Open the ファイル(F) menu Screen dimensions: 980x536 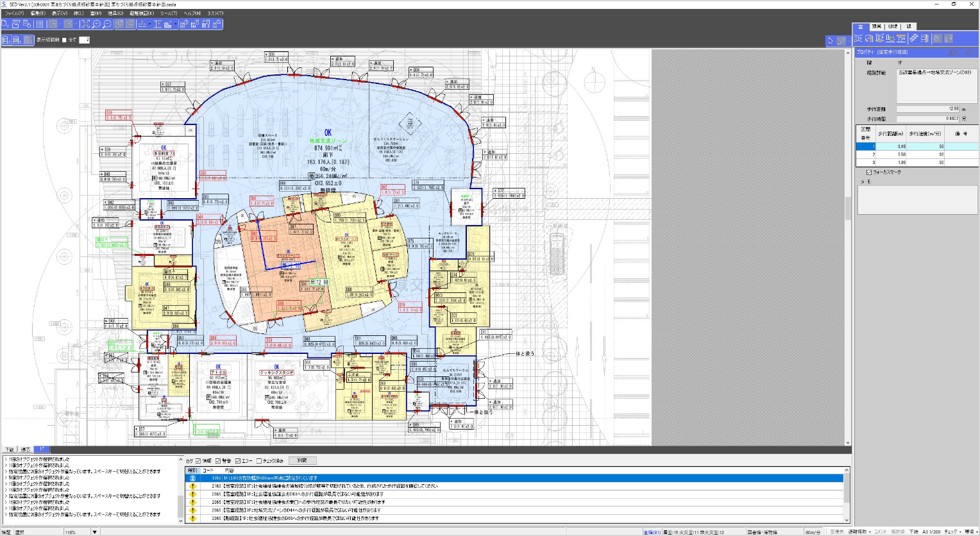tap(14, 13)
